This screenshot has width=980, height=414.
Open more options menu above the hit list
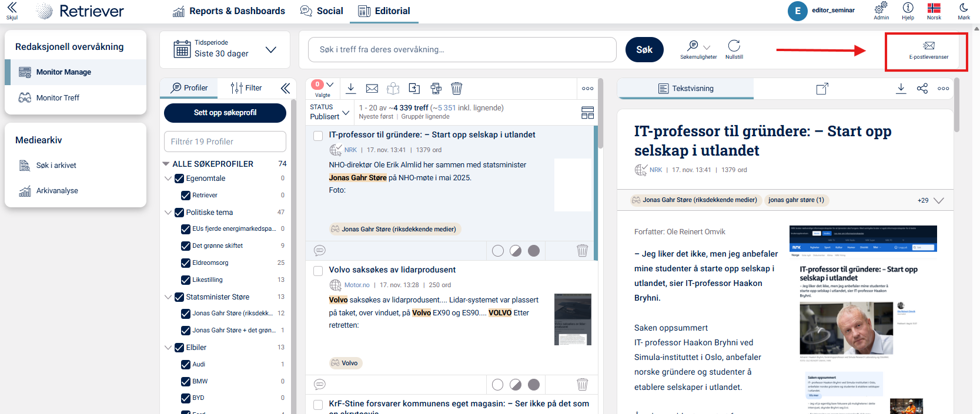click(x=587, y=89)
